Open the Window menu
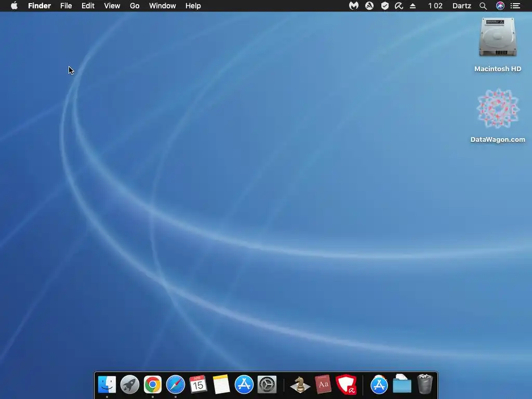This screenshot has height=399, width=532. coord(163,6)
